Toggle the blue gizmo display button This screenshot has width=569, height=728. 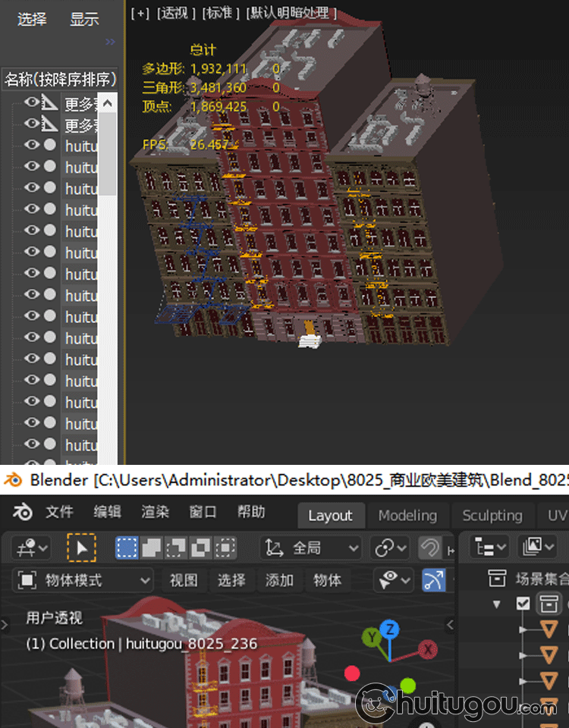(x=433, y=581)
